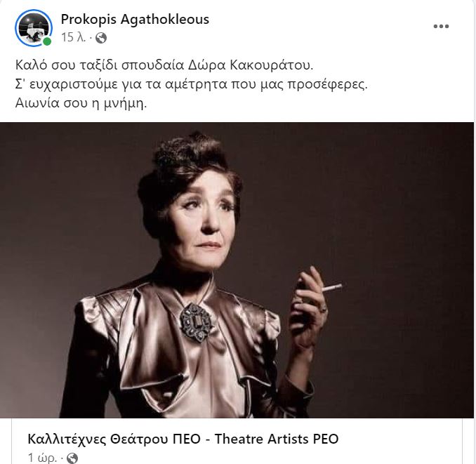This screenshot has height=464, width=476.
Task: Click the globe icon beside 1 ώρ.
Action: point(72,458)
